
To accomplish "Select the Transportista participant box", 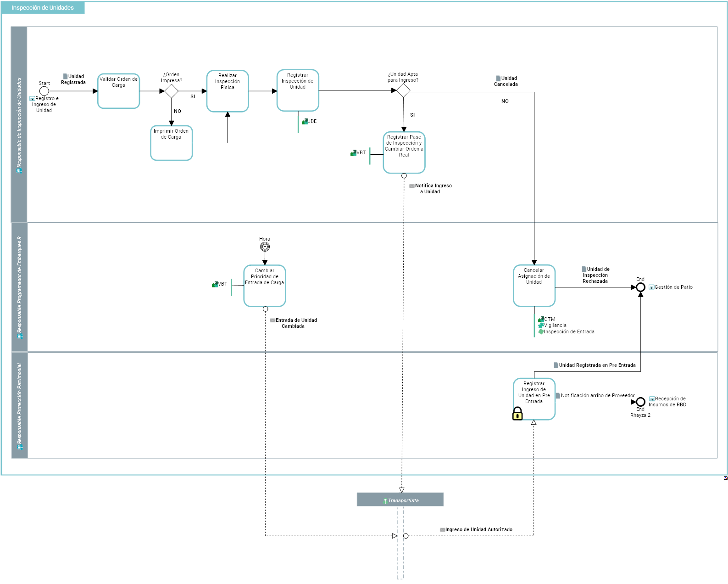I will [400, 500].
